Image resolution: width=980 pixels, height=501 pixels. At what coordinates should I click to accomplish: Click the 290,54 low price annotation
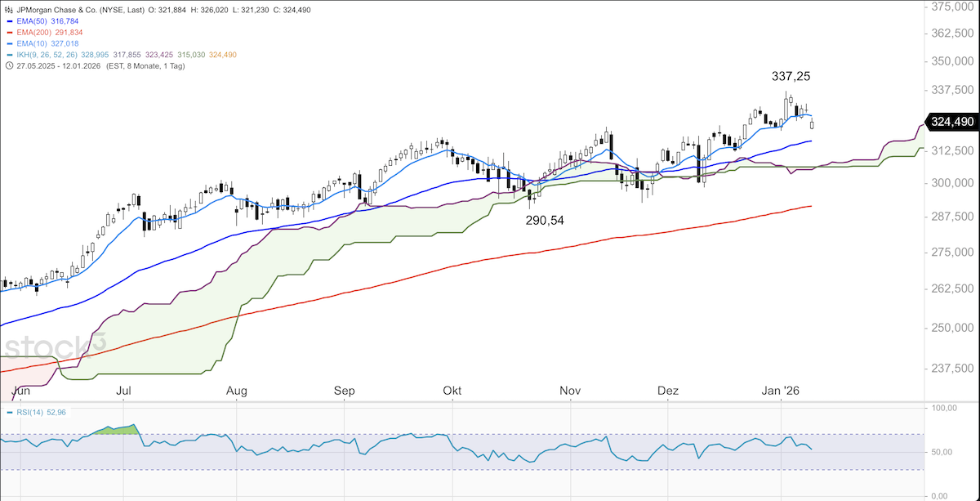(x=545, y=220)
